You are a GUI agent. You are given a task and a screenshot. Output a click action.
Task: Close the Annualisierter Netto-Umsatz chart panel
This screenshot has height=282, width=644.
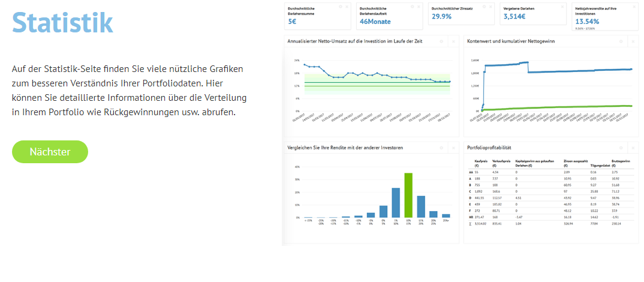click(x=454, y=41)
